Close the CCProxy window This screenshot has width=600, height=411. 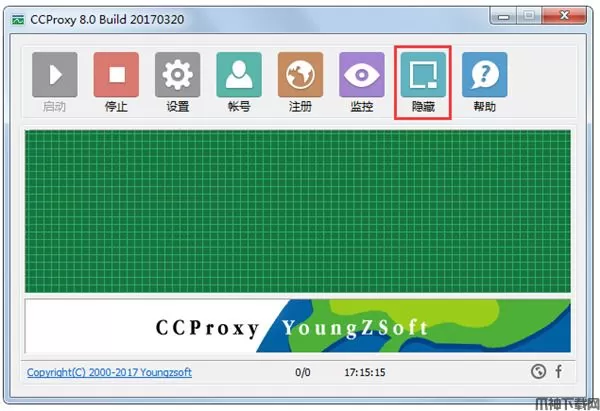coord(564,16)
